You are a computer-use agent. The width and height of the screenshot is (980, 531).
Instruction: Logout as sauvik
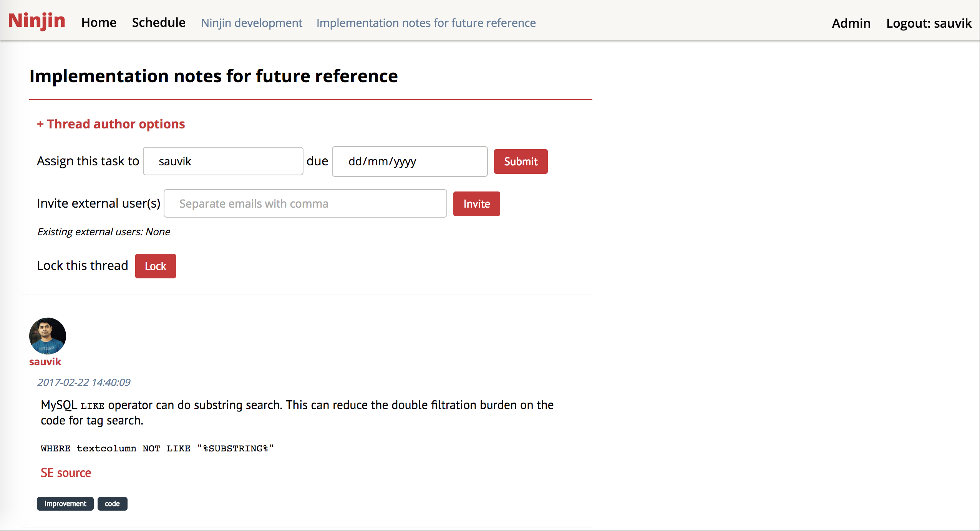pos(928,23)
